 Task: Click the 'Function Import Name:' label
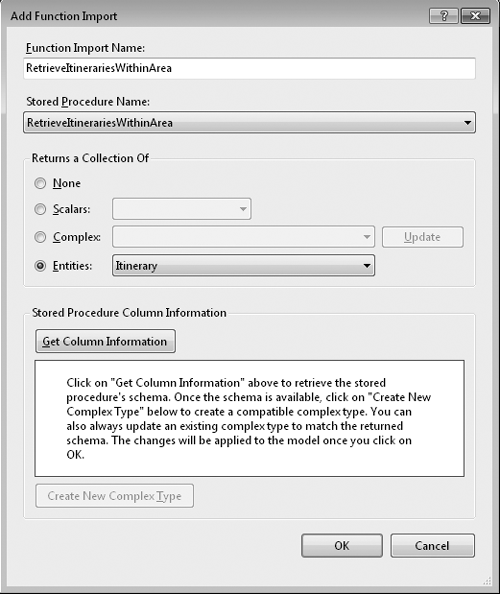click(85, 48)
